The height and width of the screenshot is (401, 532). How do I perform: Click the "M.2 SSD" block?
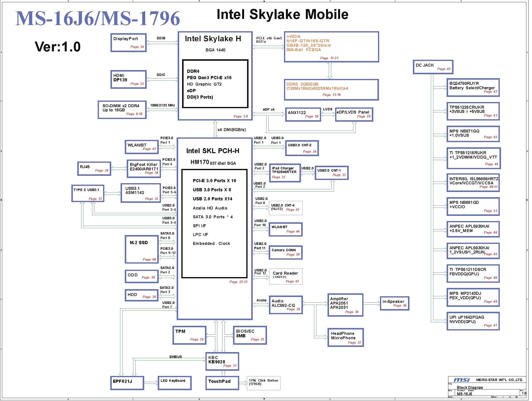click(141, 249)
